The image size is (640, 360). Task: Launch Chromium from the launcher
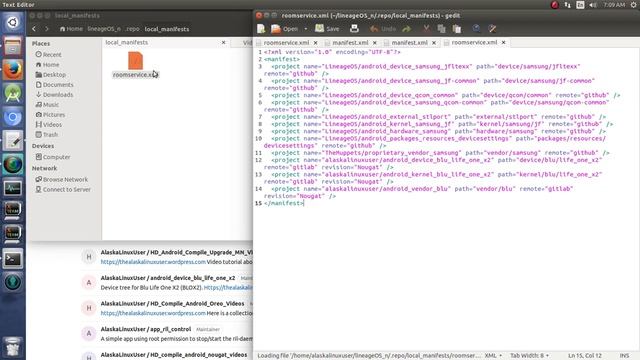pyautogui.click(x=13, y=117)
